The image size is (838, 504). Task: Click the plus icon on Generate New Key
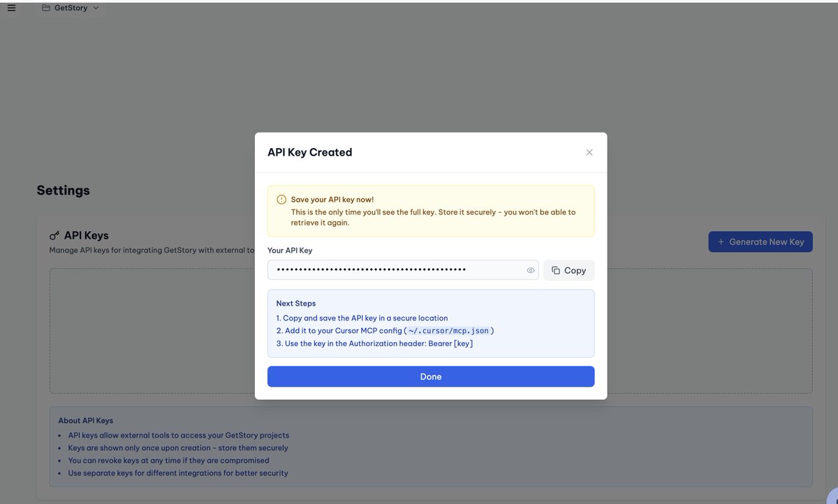click(x=721, y=242)
